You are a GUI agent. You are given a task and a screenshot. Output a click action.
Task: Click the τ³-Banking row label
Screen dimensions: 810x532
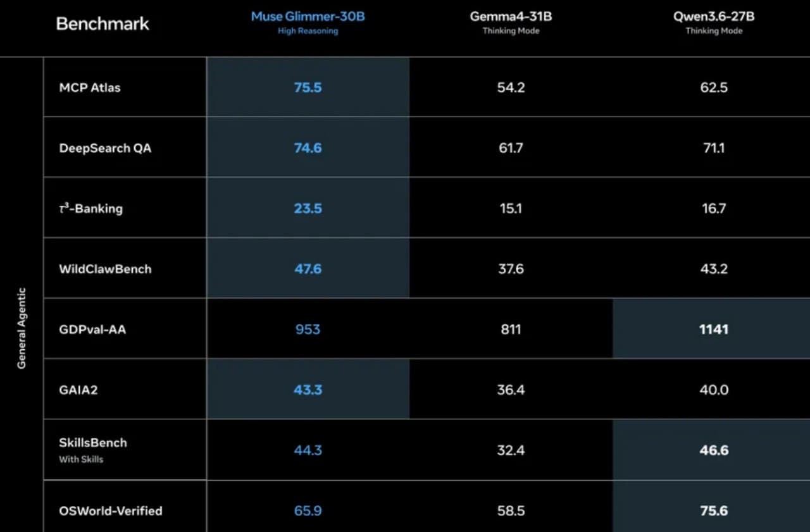coord(90,208)
